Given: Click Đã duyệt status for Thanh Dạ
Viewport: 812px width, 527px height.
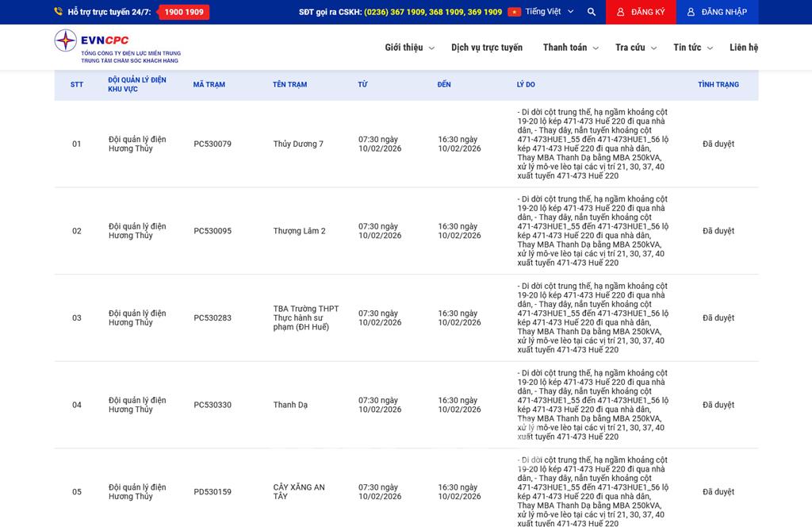Looking at the screenshot, I should [x=718, y=405].
